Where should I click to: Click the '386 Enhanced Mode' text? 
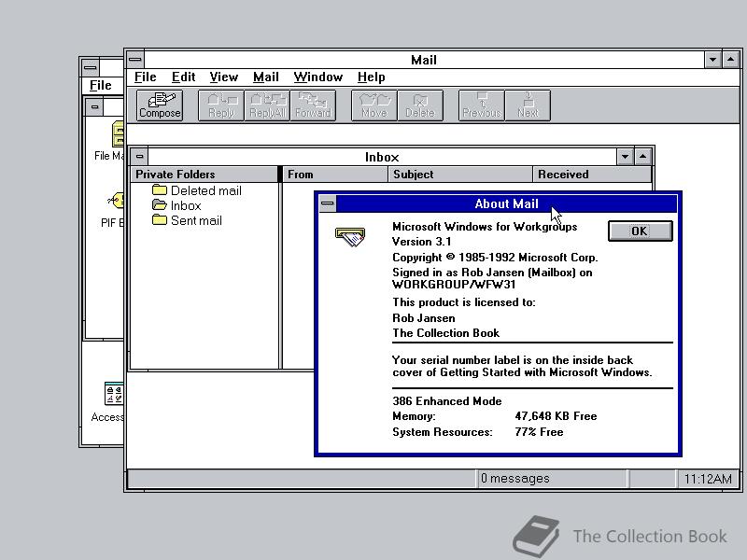tap(447, 401)
